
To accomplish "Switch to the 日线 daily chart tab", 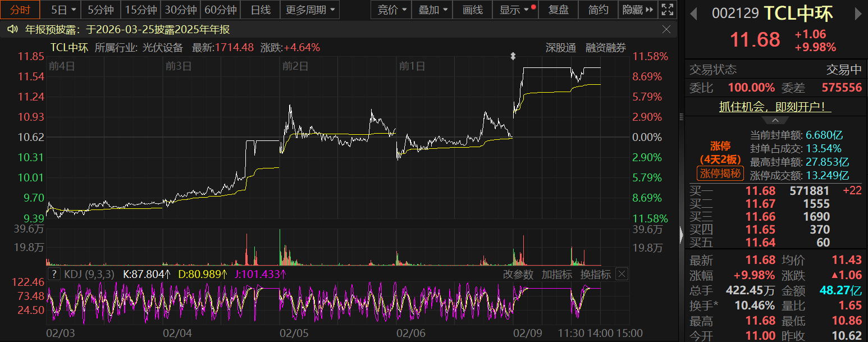I will point(260,10).
